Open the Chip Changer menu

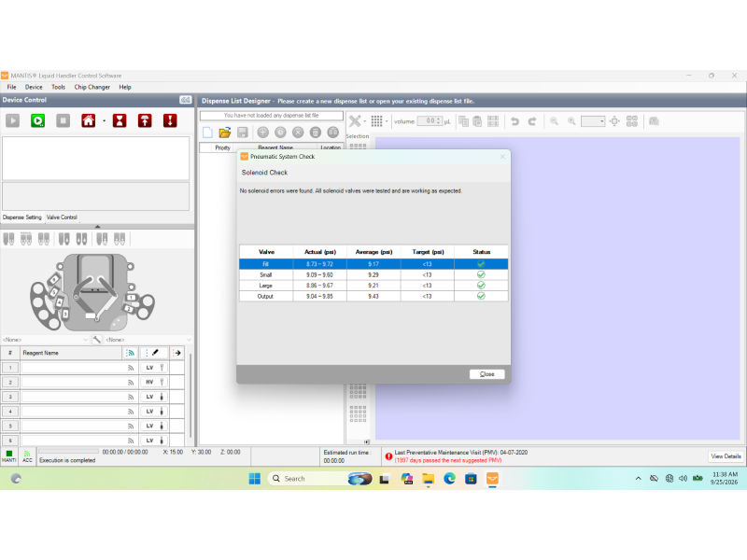(x=92, y=87)
